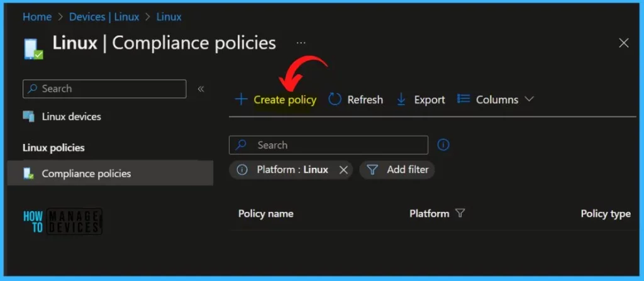The width and height of the screenshot is (644, 281).
Task: Go to Devices | Linux breadcrumb
Action: pyautogui.click(x=104, y=17)
